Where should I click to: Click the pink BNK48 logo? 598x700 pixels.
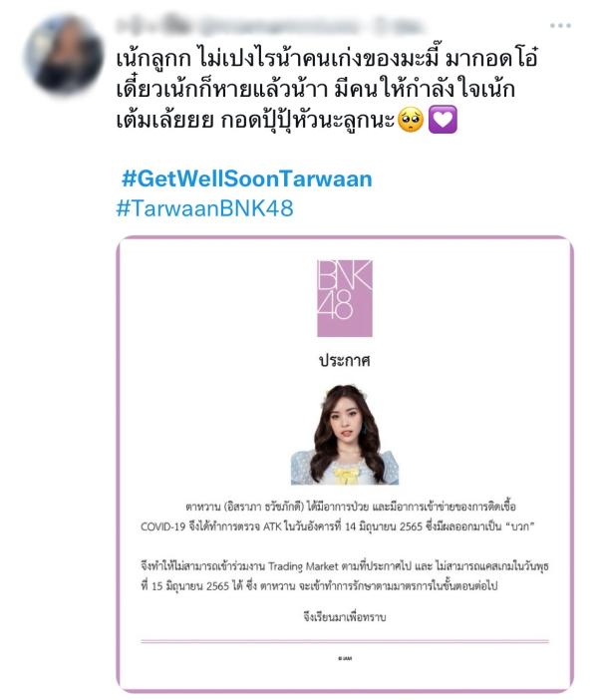click(x=345, y=298)
